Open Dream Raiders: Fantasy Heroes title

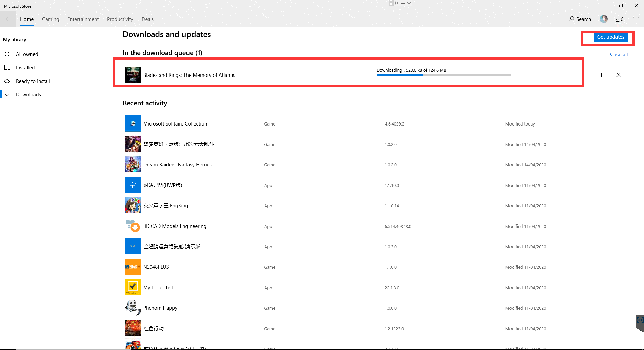tap(177, 164)
